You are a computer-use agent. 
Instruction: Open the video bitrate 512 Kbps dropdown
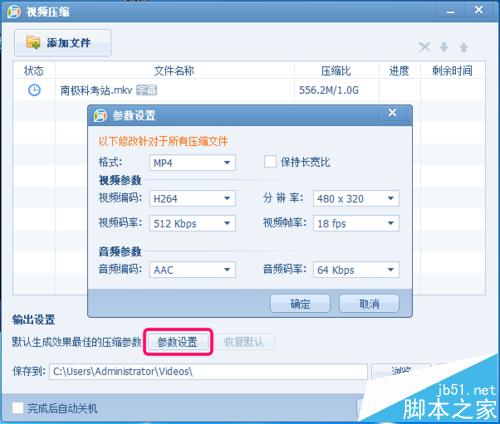click(192, 223)
